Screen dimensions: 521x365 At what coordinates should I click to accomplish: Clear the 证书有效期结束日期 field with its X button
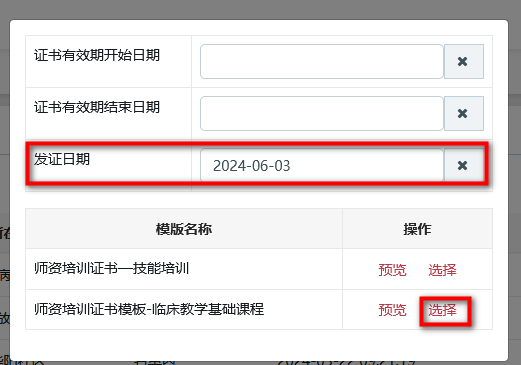(464, 114)
